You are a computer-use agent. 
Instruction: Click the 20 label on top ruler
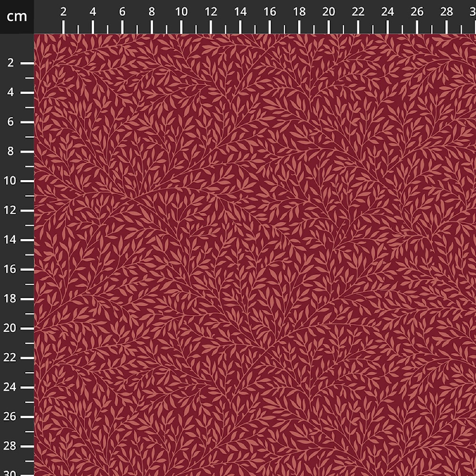(328, 12)
